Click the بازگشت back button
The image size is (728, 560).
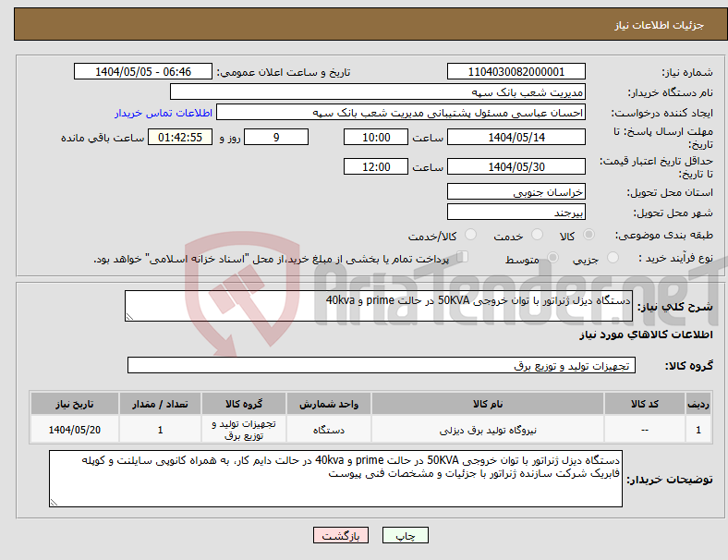pyautogui.click(x=341, y=535)
